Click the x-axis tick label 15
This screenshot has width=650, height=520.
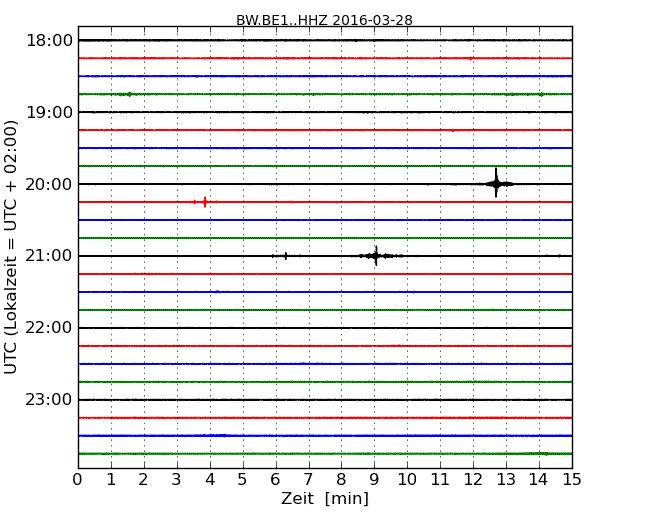point(572,480)
